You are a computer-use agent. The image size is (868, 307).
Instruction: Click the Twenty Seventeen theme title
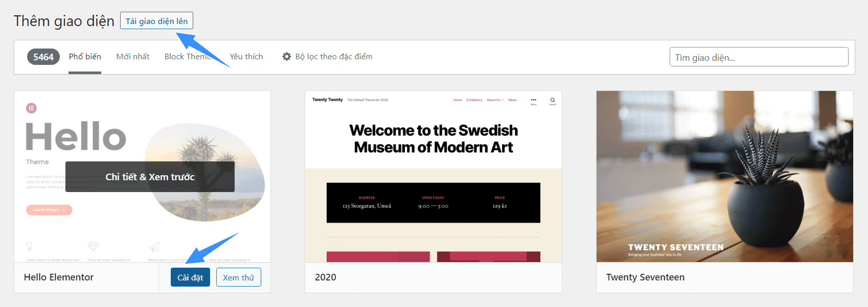tap(645, 277)
